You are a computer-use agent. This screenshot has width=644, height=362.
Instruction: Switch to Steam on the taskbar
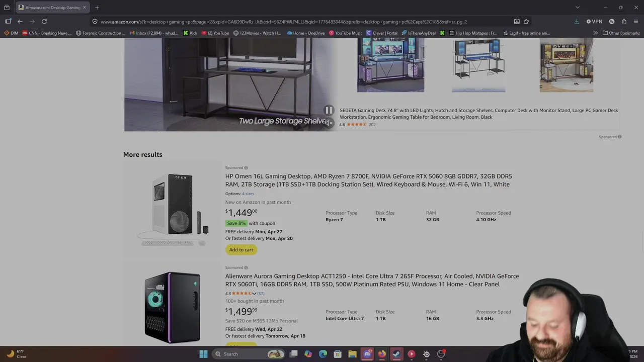(x=396, y=354)
